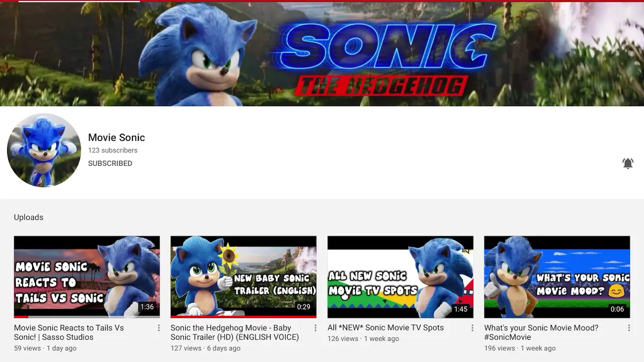Open title link Movie Sonic Reacts to Tails Vs Sonic
The image size is (644, 362).
point(69,332)
